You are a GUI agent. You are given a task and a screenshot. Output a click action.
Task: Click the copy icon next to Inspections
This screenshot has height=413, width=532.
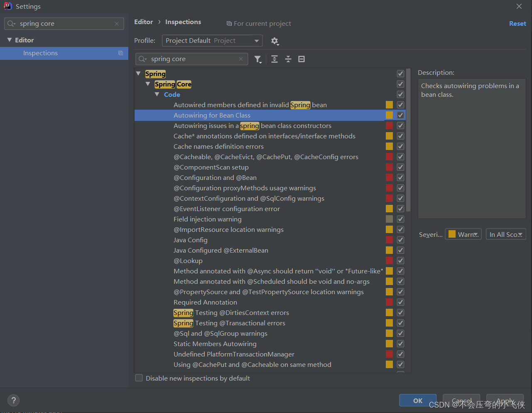coord(120,53)
